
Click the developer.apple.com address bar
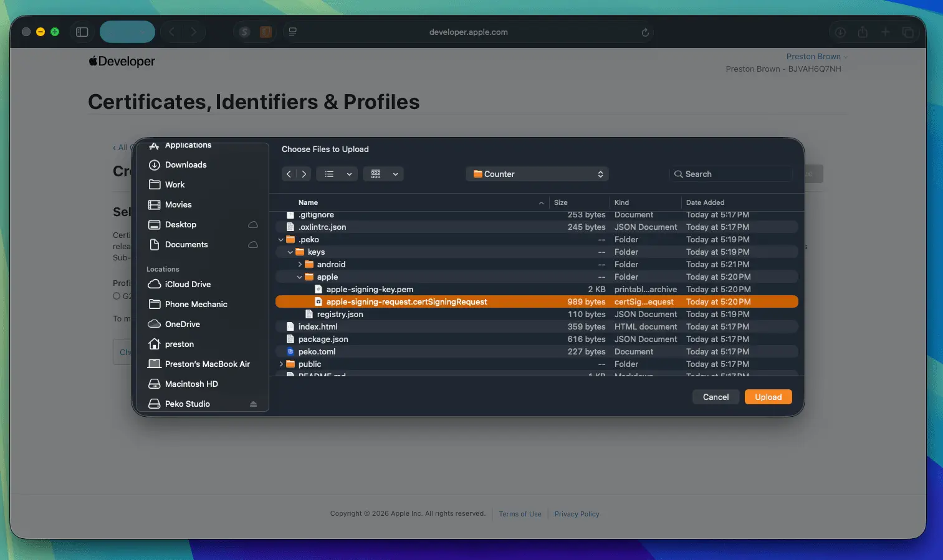click(x=469, y=32)
